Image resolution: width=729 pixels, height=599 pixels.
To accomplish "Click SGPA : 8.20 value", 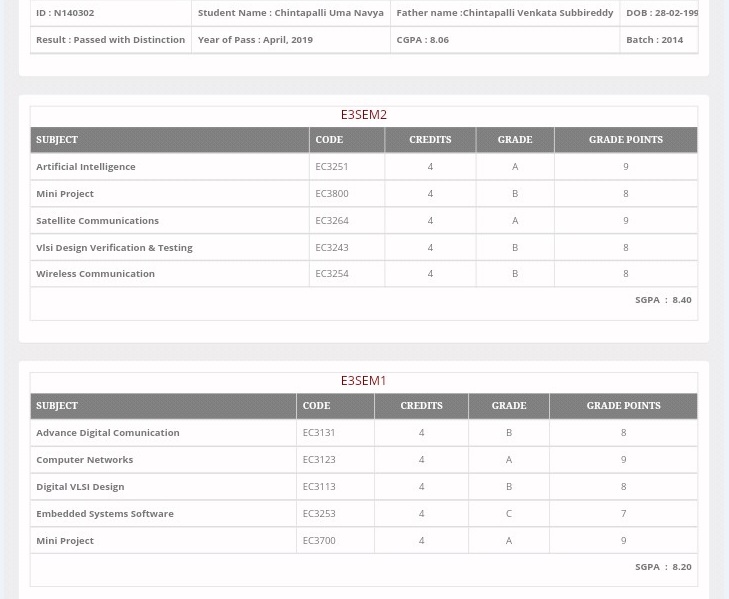I will pos(663,567).
